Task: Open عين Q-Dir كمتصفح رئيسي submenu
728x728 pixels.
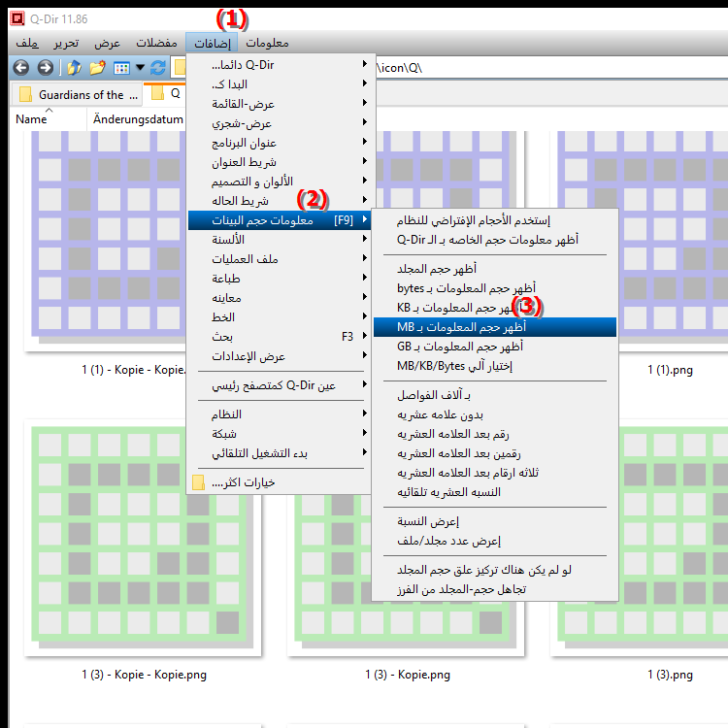Action: click(279, 385)
